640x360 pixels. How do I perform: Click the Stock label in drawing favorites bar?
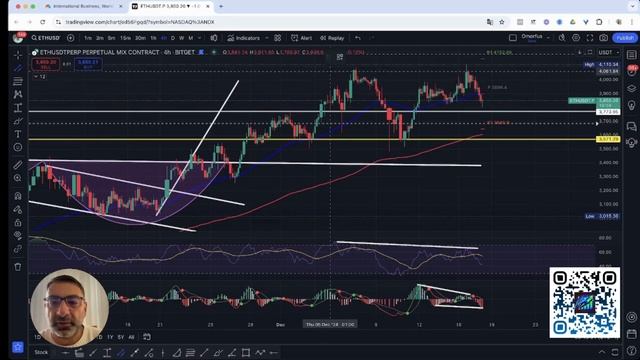(41, 352)
